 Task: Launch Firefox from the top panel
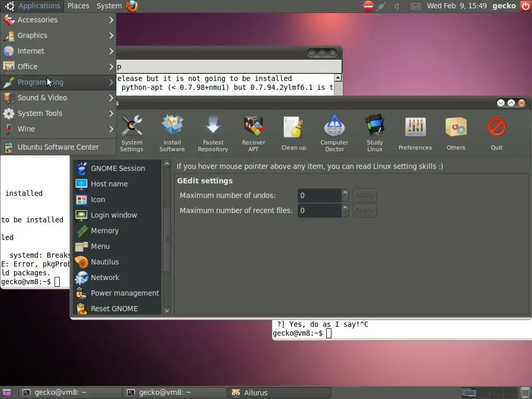coord(132,6)
